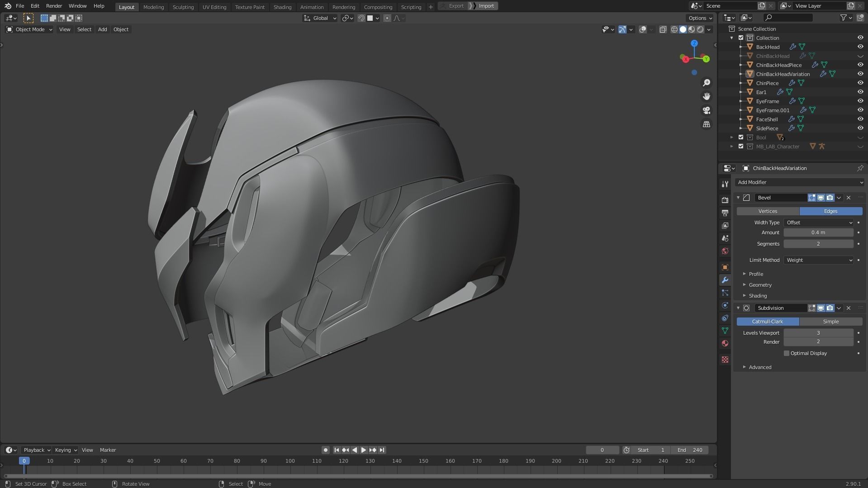Screen dimensions: 868x488
Task: Click the outliner search field
Action: [787, 18]
